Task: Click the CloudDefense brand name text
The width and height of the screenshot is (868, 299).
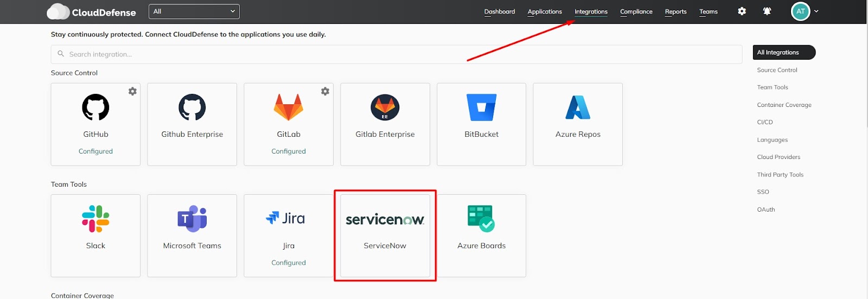Action: pyautogui.click(x=104, y=12)
